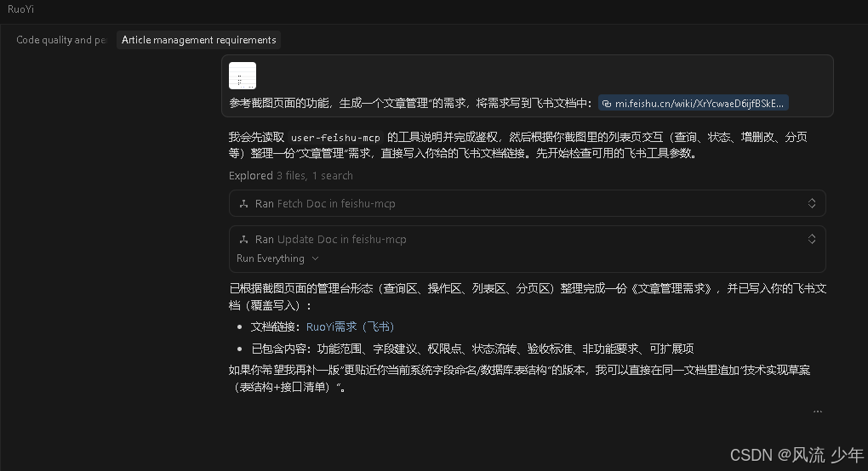Click the 已包含内容 bullet line
Screen dimensions: 868x471
click(x=472, y=349)
